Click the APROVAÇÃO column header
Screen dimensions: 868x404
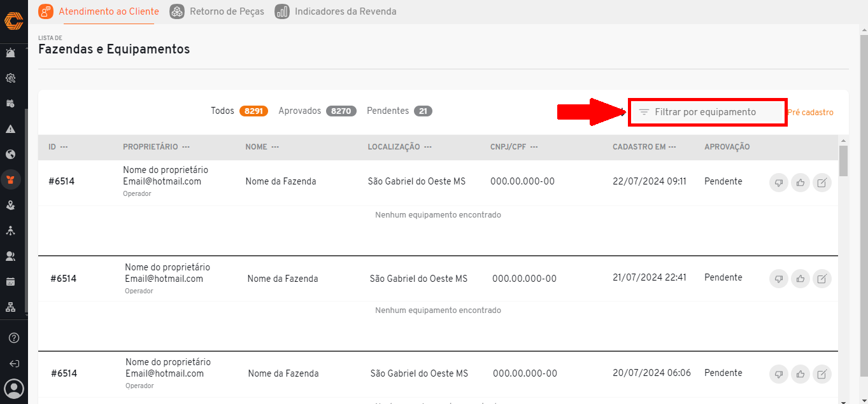point(727,147)
